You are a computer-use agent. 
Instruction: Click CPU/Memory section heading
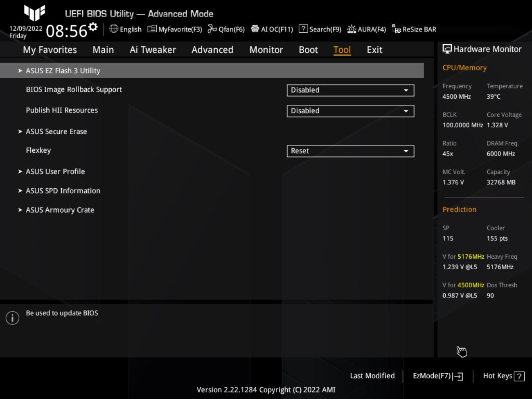(464, 68)
